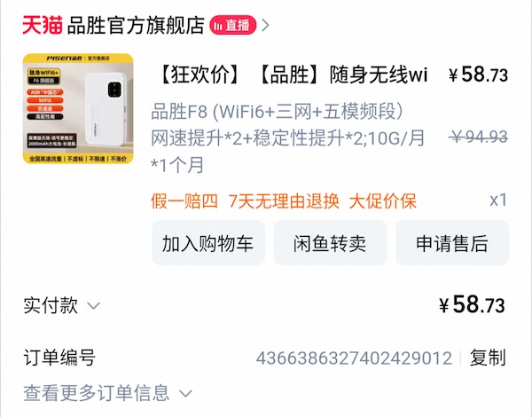Tap the 实付款 label
The height and width of the screenshot is (417, 532).
pyautogui.click(x=51, y=305)
